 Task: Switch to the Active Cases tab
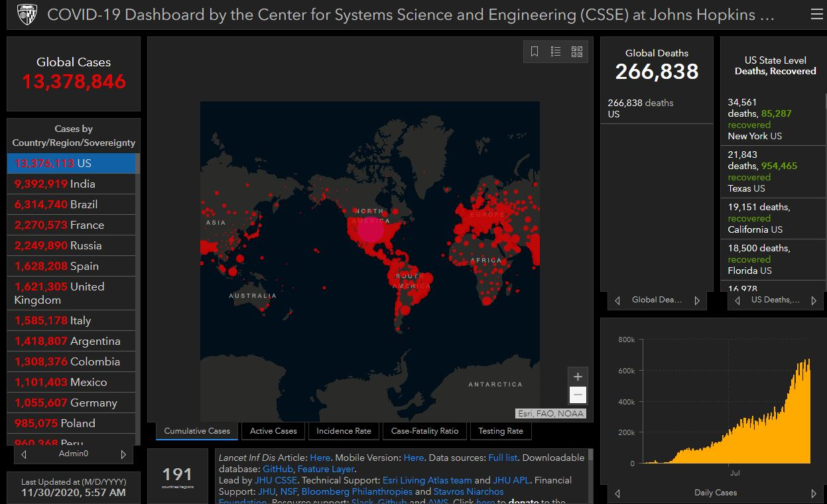pos(273,431)
